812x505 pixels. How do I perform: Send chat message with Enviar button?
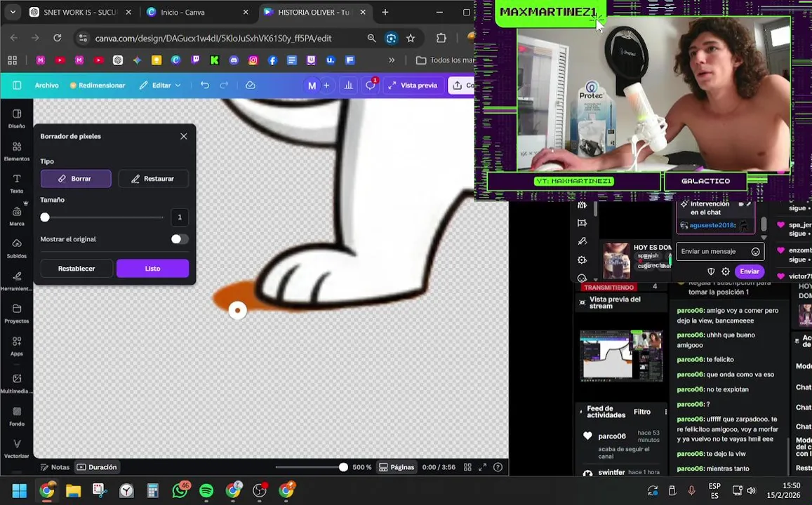pos(750,271)
